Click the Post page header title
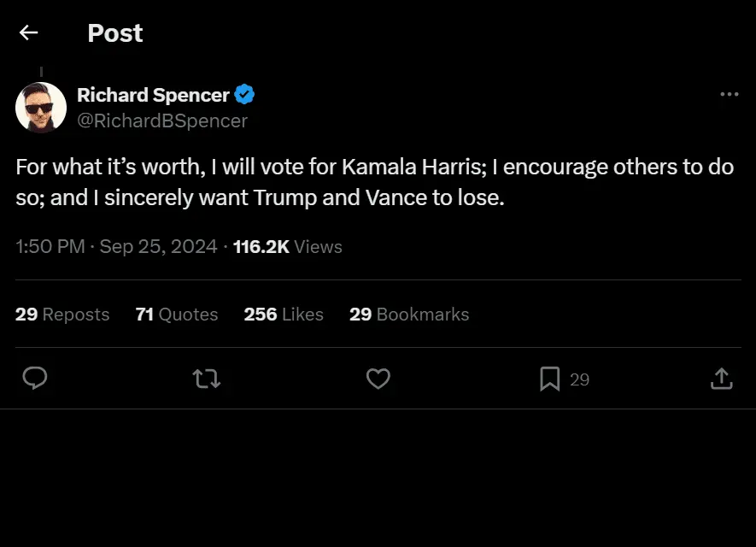 pos(115,33)
